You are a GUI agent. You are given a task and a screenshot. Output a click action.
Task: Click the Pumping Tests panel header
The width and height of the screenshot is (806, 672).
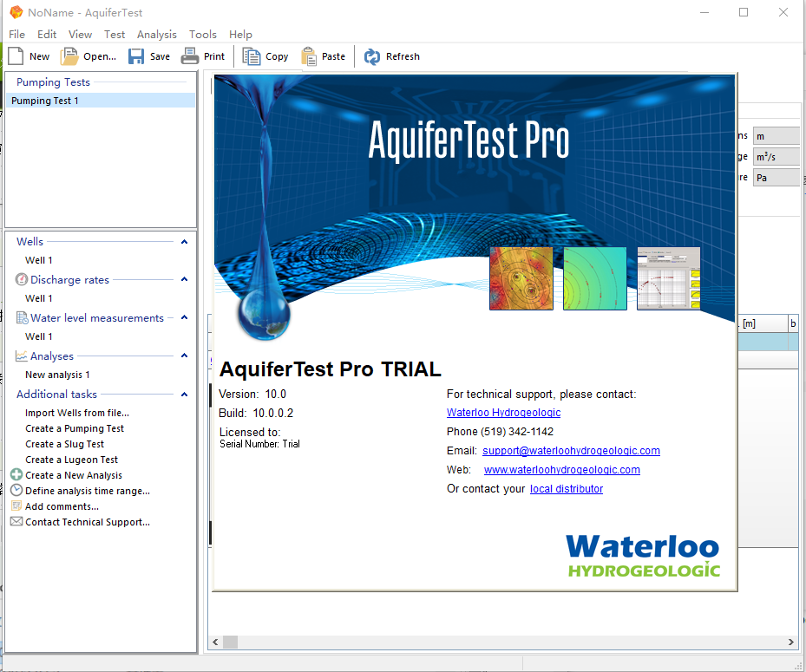[x=53, y=82]
